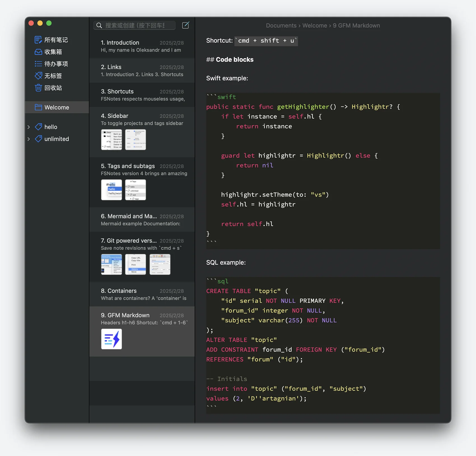Image resolution: width=476 pixels, height=456 pixels.
Task: Click first thumbnail in 4. Sidebar note
Action: (x=111, y=140)
